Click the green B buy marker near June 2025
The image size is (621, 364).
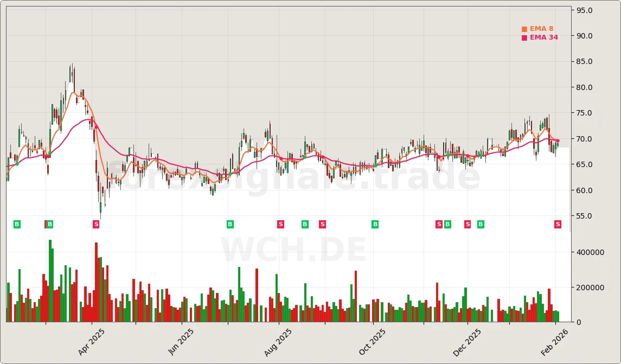(x=229, y=224)
